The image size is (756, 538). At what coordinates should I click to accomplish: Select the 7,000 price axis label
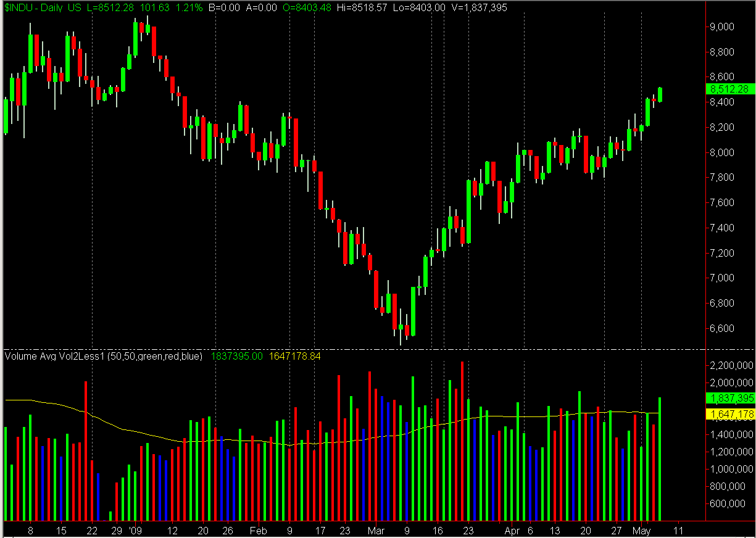(721, 278)
